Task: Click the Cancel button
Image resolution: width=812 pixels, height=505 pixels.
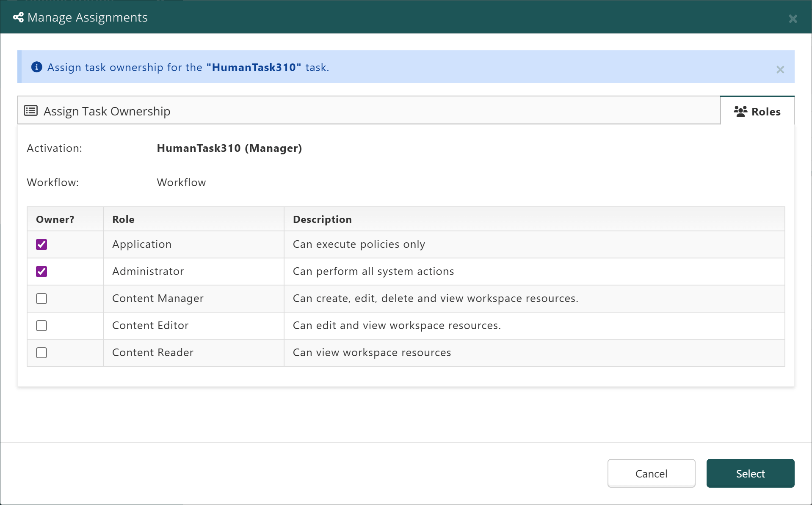Action: coord(651,473)
